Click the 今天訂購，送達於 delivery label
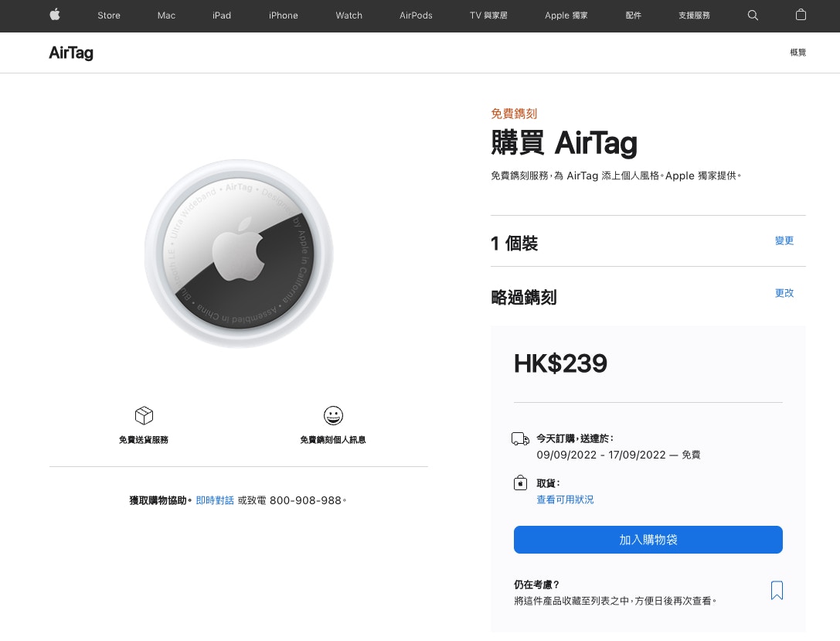The height and width of the screenshot is (641, 840). [576, 439]
